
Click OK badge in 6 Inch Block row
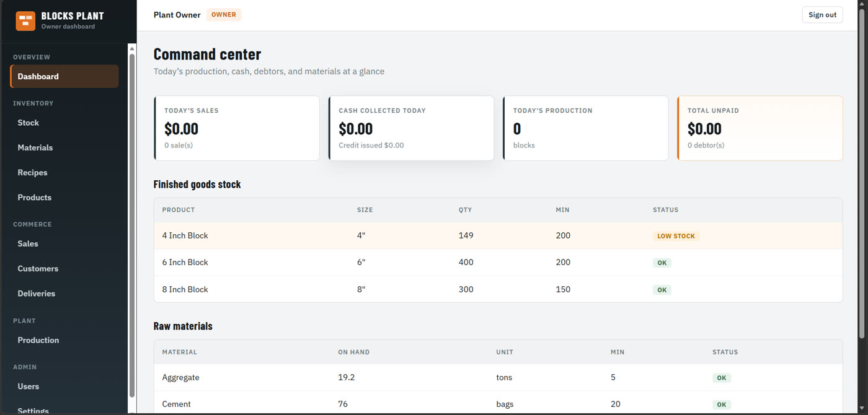pos(662,263)
